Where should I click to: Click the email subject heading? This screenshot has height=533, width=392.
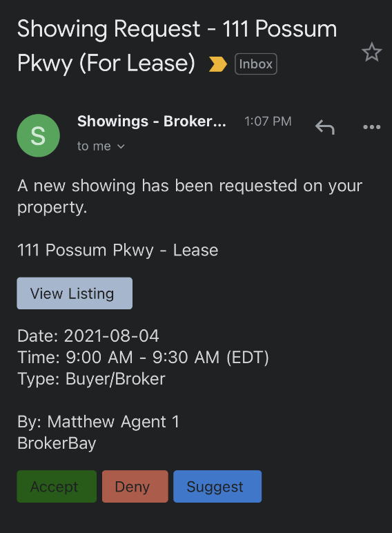(x=177, y=46)
